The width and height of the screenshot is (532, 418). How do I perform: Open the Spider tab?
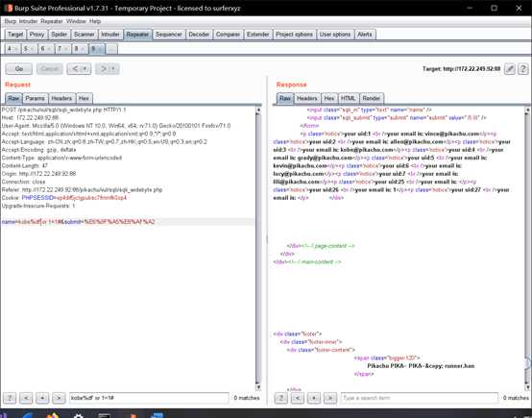point(59,35)
